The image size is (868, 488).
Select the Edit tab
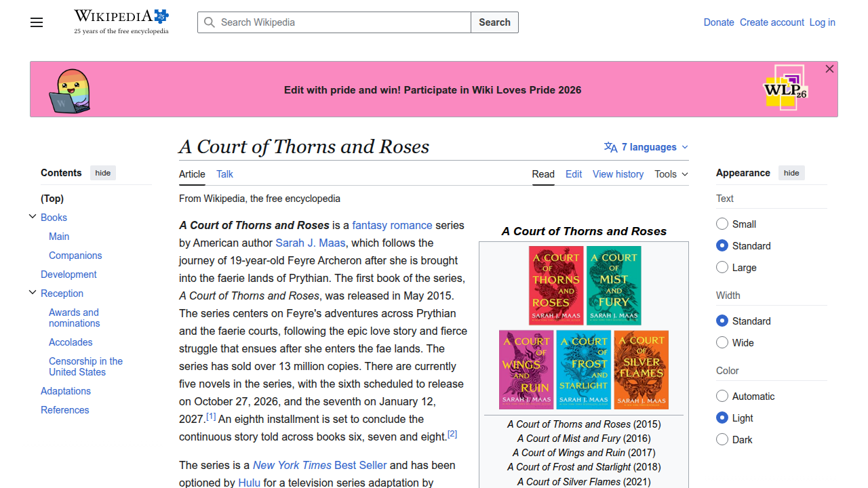click(x=574, y=174)
